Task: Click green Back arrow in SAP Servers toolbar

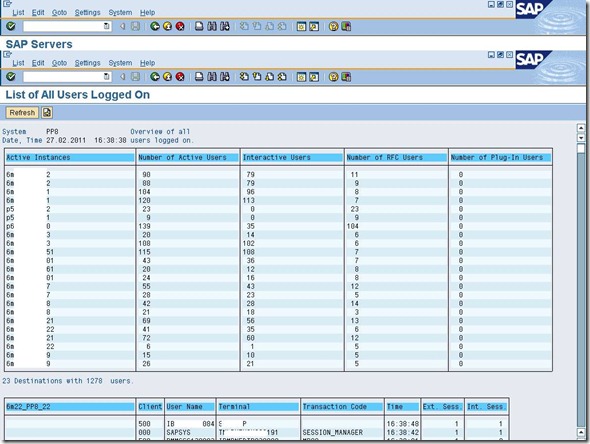Action: tap(155, 26)
